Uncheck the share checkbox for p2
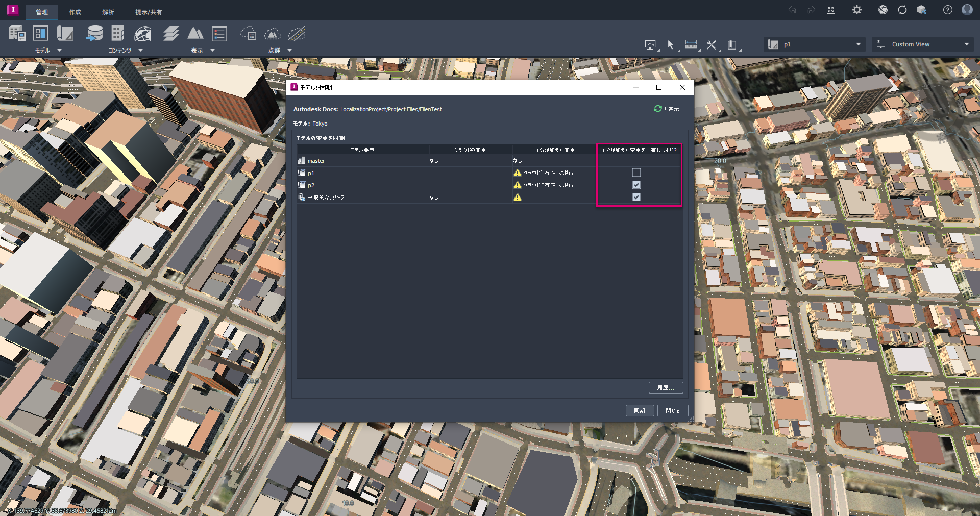Viewport: 980px width, 516px height. point(636,185)
